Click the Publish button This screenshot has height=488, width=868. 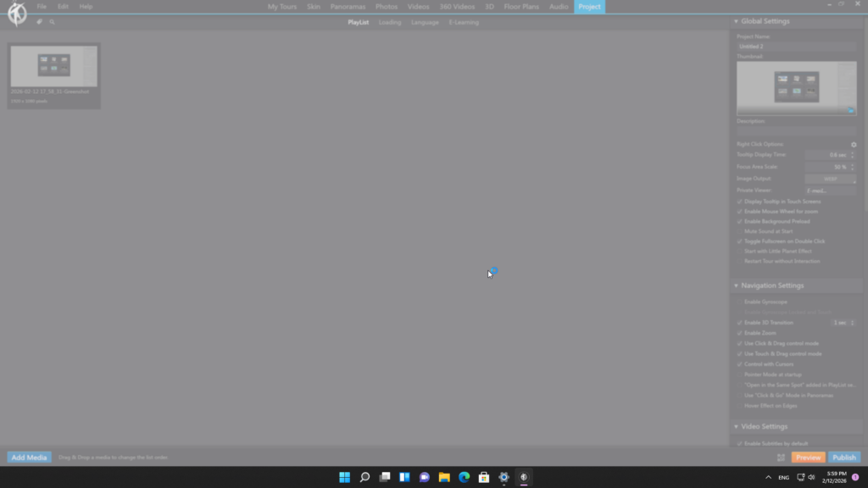coord(844,457)
